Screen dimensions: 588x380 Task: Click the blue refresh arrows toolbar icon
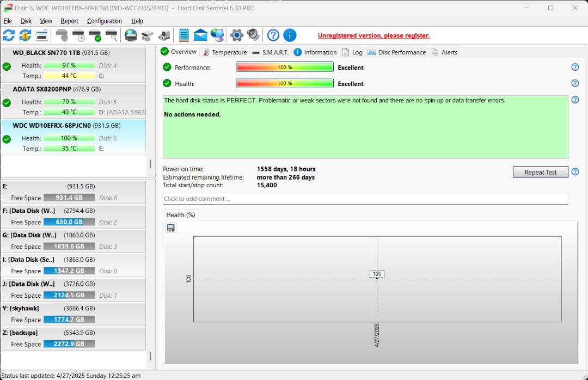tap(9, 35)
